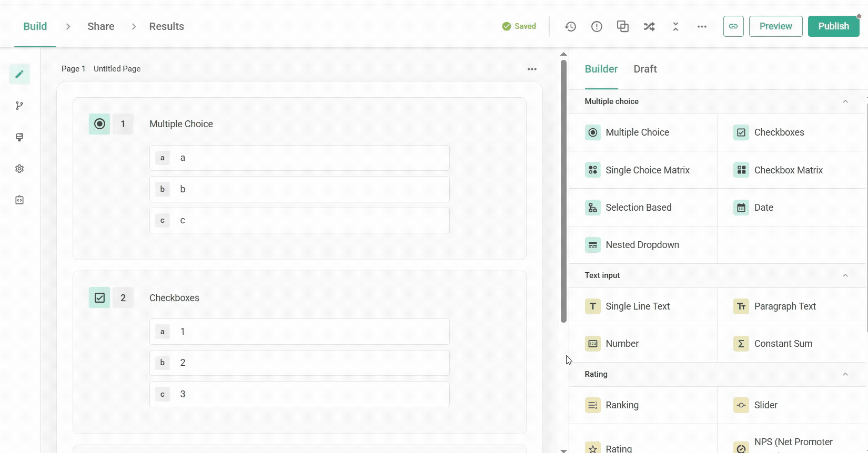Click the Checkboxes question type icon for question 2
The image size is (868, 453).
pos(99,298)
